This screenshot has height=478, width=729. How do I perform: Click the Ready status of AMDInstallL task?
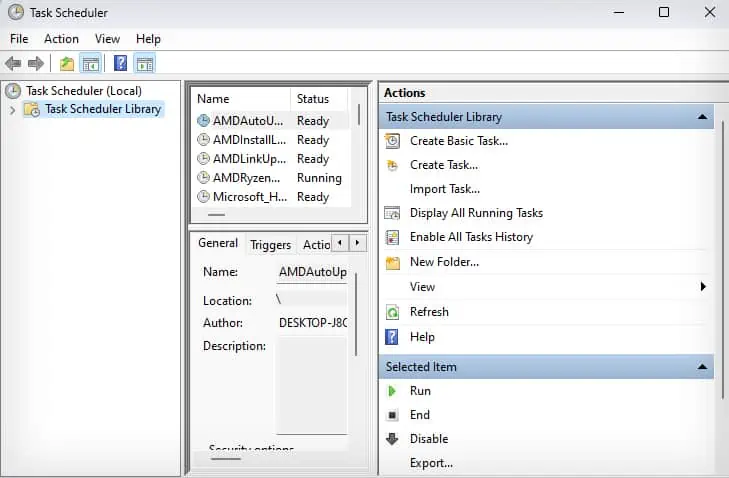[313, 140]
